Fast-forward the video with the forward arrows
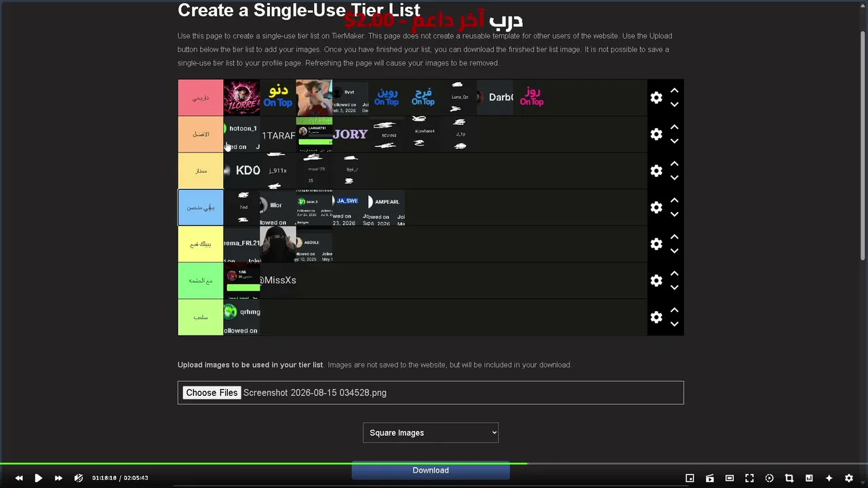This screenshot has width=868, height=488. pyautogui.click(x=58, y=478)
